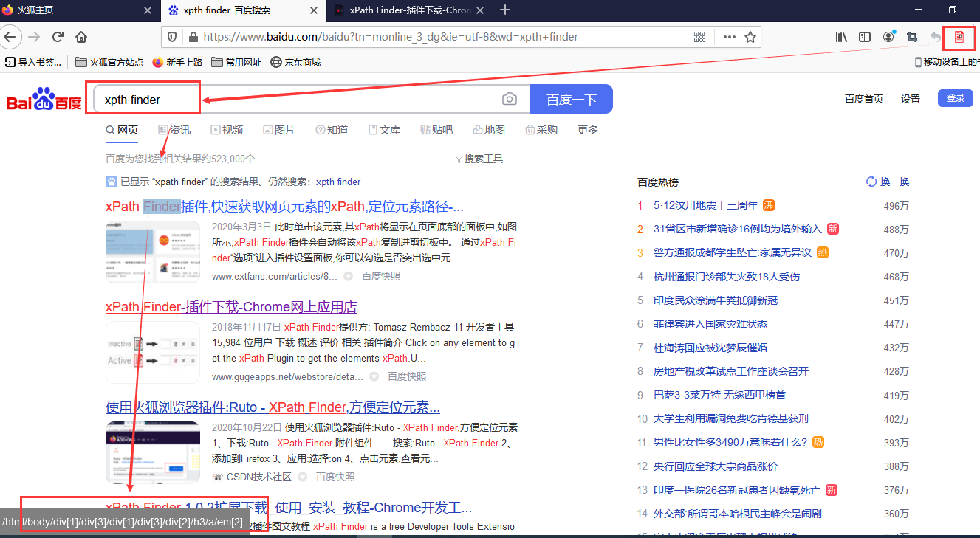Open the 设置 settings link
The height and width of the screenshot is (538, 980).
(x=911, y=99)
